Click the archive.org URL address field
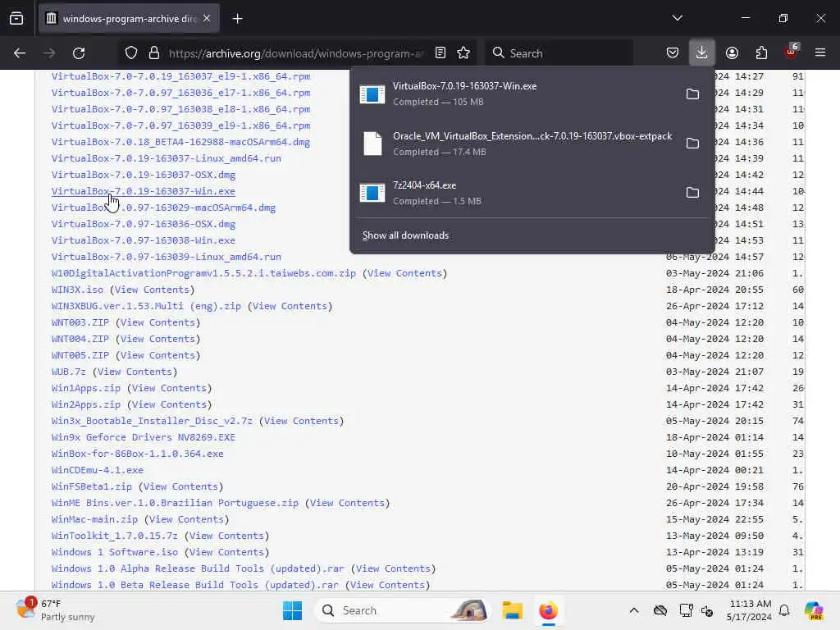This screenshot has width=840, height=630. (296, 53)
